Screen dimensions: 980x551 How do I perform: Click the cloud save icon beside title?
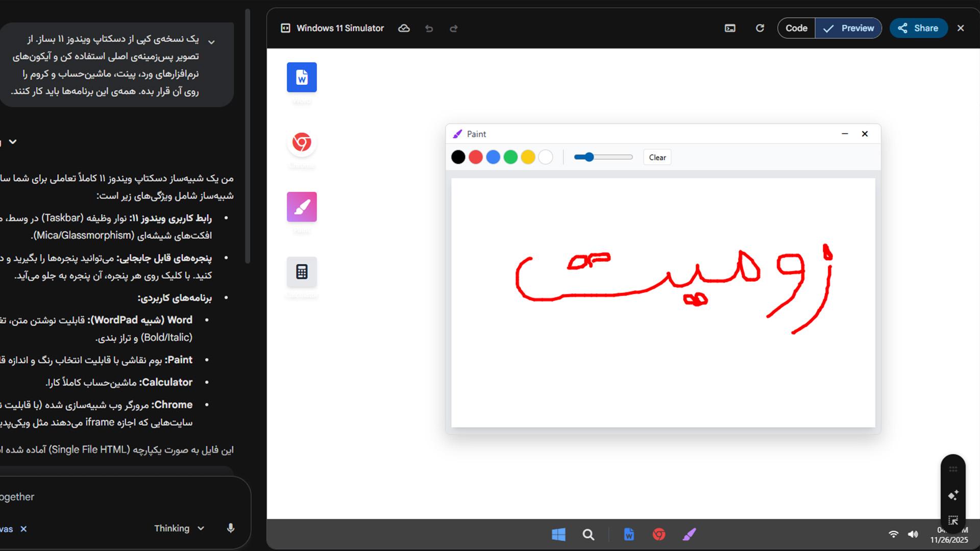pos(404,28)
